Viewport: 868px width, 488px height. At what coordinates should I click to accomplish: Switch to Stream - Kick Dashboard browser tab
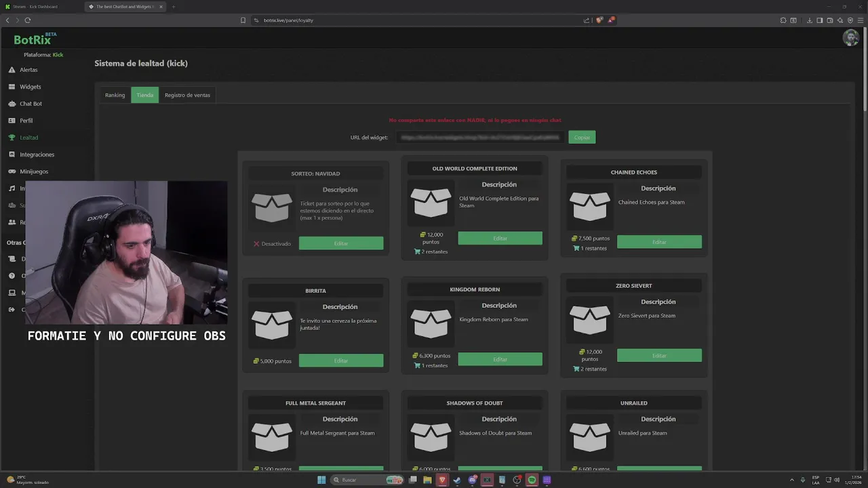[x=35, y=7]
